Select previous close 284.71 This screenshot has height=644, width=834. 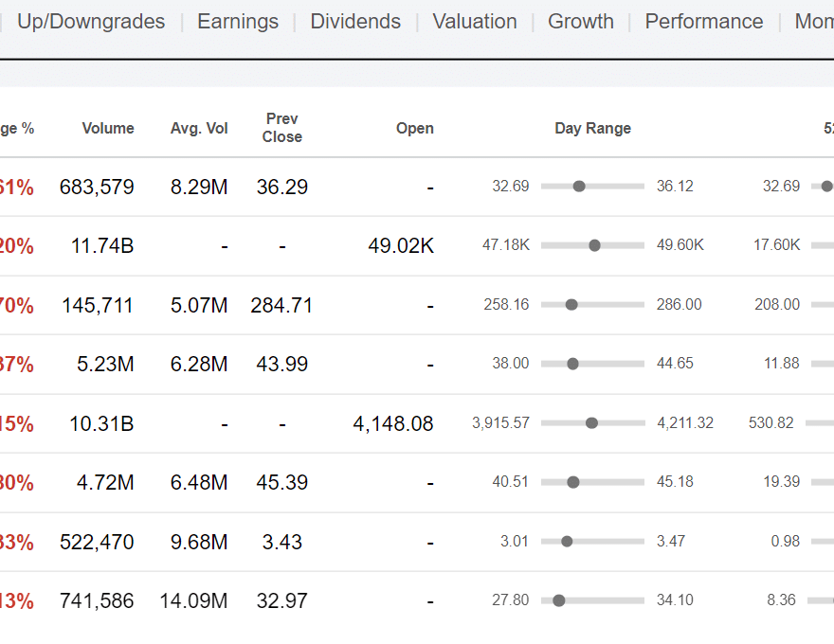pos(281,306)
